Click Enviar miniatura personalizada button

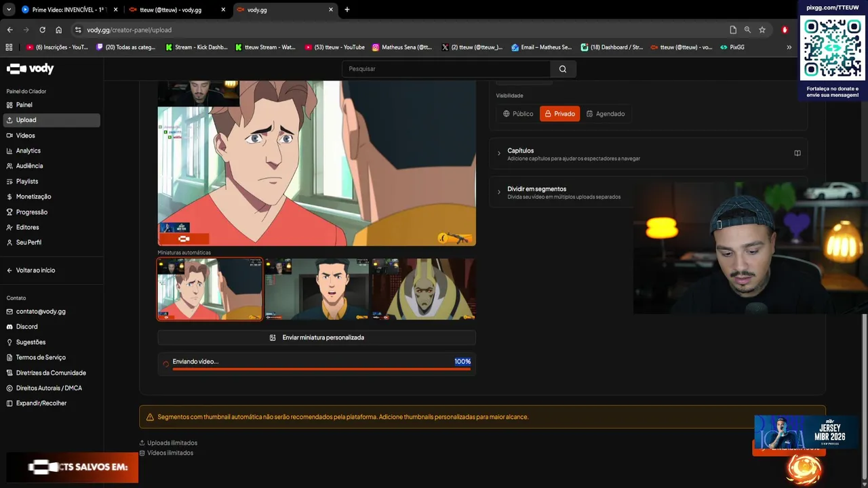tap(317, 338)
